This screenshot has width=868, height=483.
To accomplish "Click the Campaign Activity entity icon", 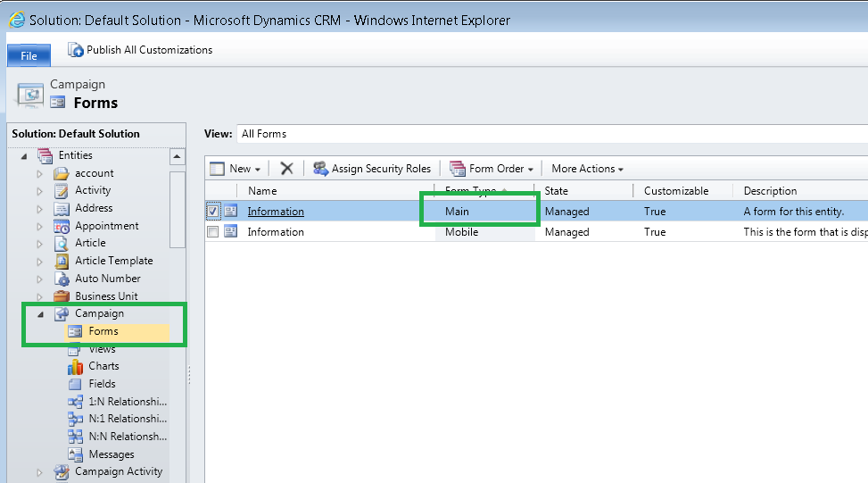I will pyautogui.click(x=62, y=472).
